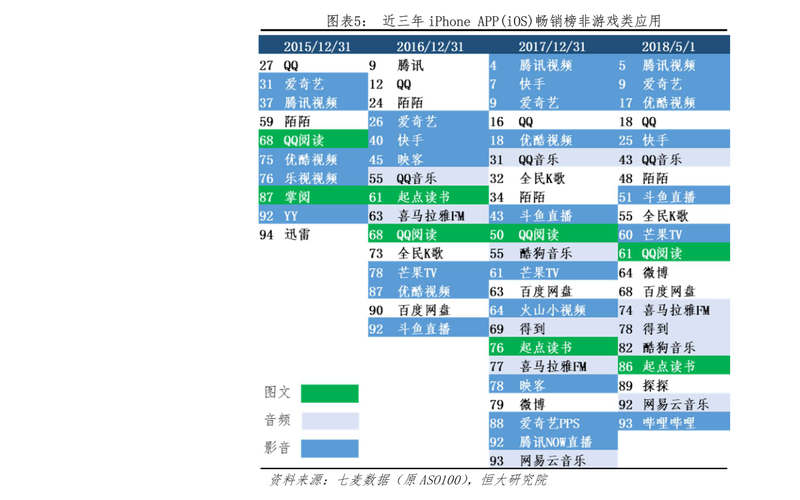Screen dimensions: 800x500
Task: Click the 资料来源 source note
Action: coord(408,480)
